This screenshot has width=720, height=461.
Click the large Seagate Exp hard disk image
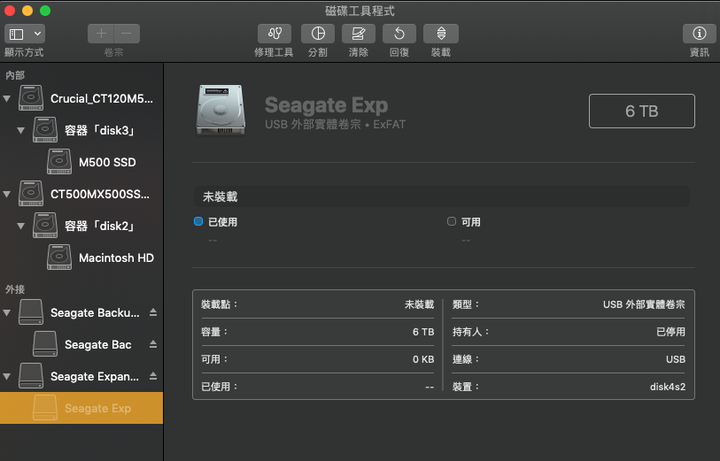click(221, 110)
